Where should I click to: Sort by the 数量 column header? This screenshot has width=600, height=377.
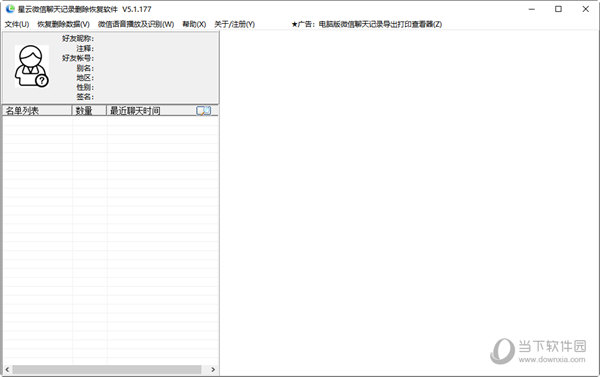(x=89, y=111)
